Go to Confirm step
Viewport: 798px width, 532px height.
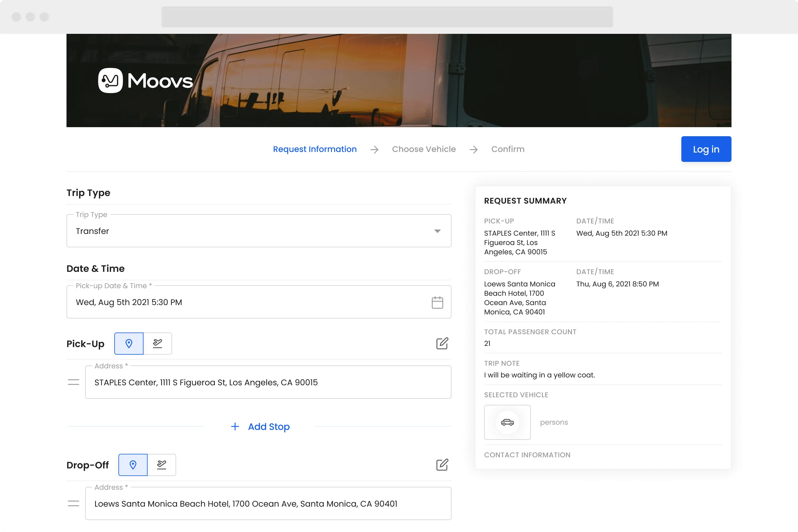click(508, 149)
